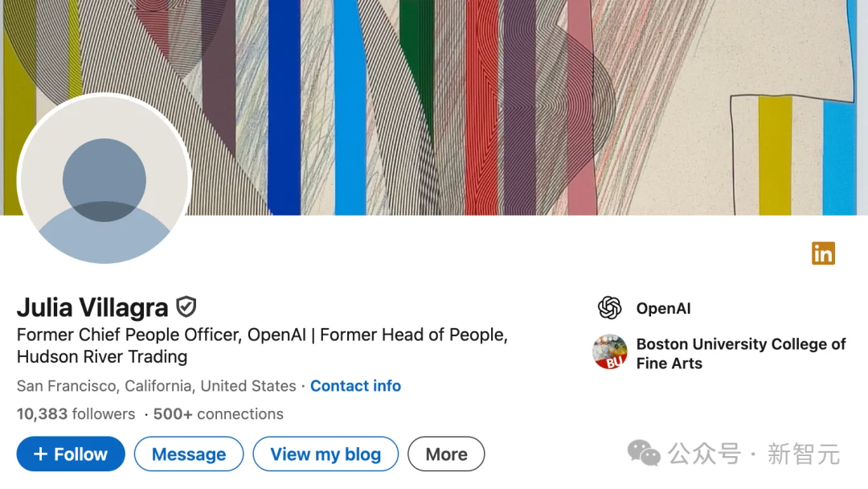
Task: Click the plus icon inside the Follow button
Action: 39,454
